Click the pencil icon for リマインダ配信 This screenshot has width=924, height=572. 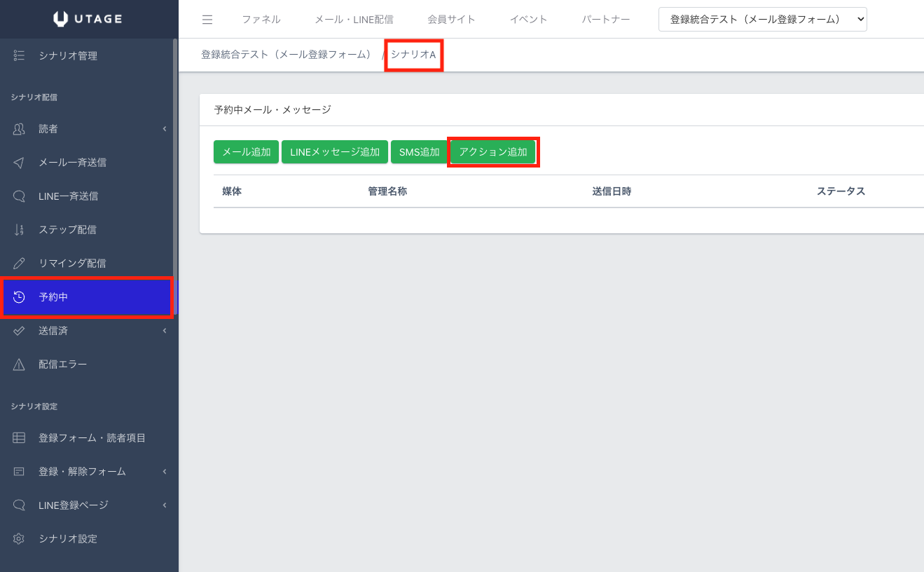tap(19, 264)
